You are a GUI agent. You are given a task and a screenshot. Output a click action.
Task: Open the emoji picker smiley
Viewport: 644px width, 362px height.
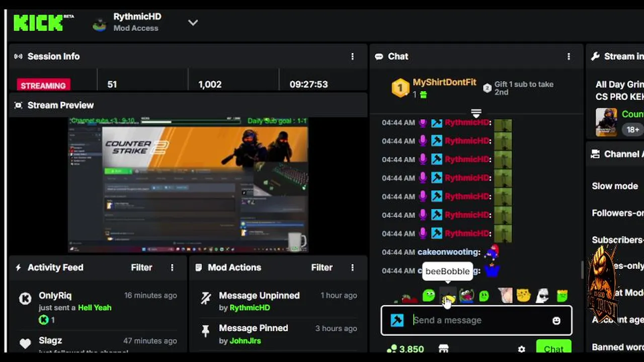[556, 320]
